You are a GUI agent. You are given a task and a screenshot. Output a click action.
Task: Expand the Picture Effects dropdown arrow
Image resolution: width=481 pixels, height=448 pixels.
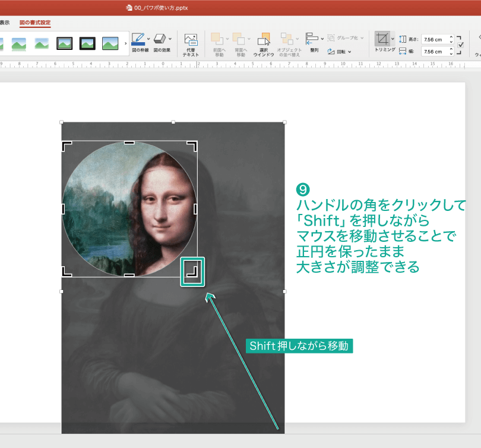click(169, 39)
